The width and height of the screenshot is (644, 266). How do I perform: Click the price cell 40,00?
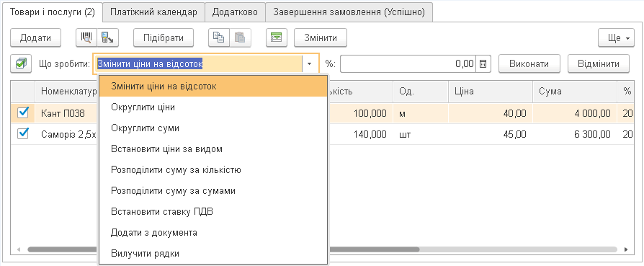coord(491,112)
